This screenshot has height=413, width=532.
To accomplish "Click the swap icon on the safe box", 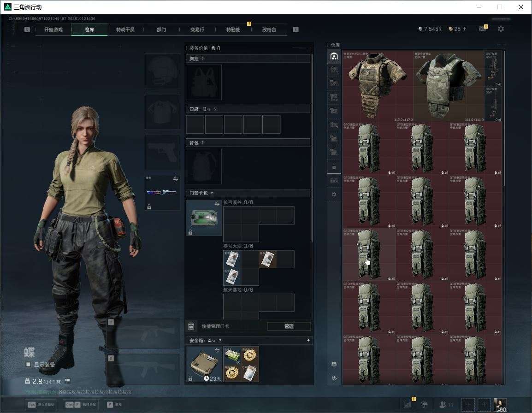I will click(x=217, y=350).
